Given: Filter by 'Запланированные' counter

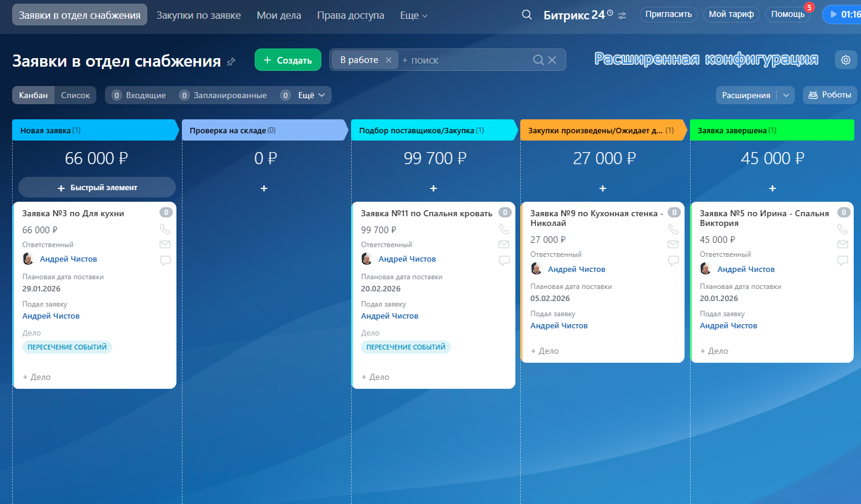Looking at the screenshot, I should pos(223,95).
